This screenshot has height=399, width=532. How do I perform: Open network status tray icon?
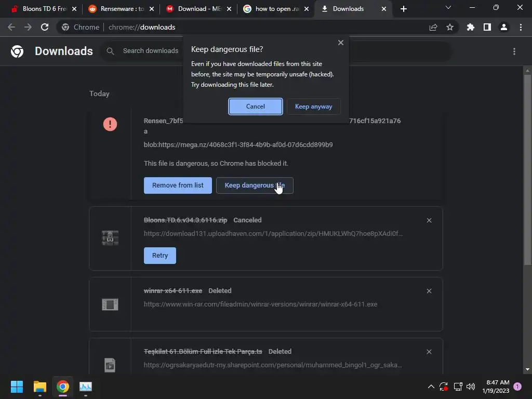click(458, 387)
